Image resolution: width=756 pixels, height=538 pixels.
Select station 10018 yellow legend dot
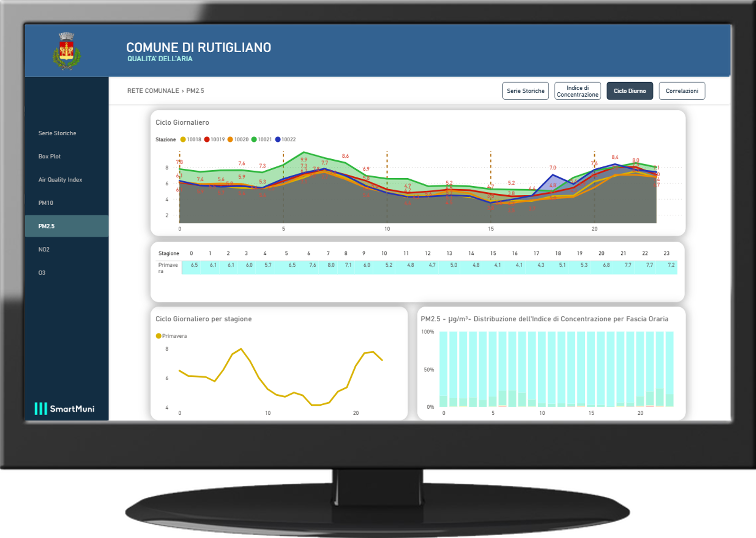pyautogui.click(x=183, y=139)
